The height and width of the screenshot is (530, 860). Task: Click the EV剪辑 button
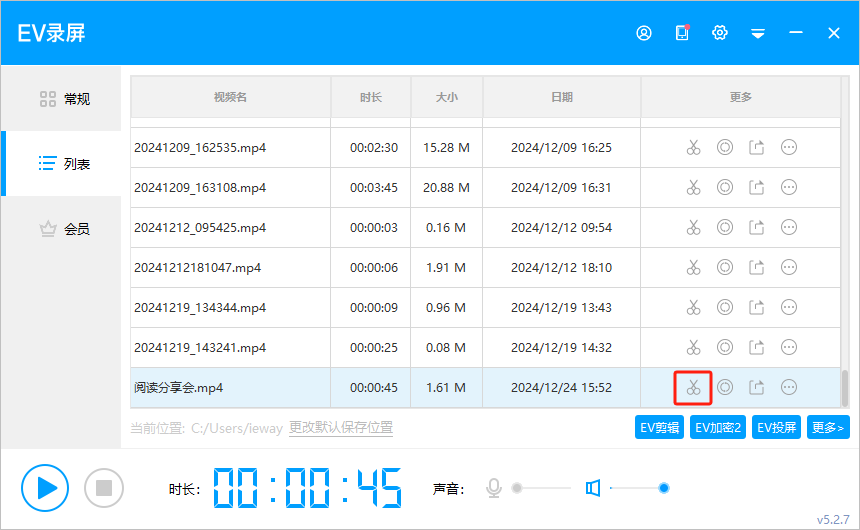(660, 428)
